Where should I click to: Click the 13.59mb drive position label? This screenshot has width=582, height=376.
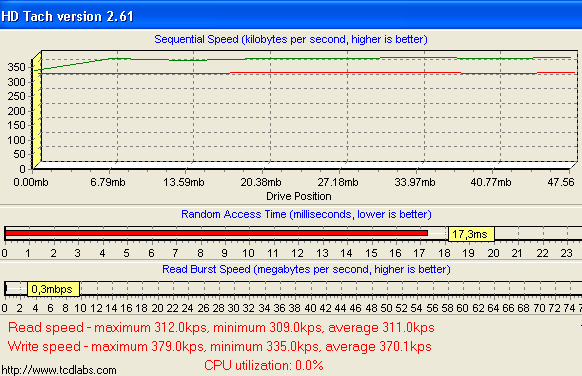tap(184, 182)
